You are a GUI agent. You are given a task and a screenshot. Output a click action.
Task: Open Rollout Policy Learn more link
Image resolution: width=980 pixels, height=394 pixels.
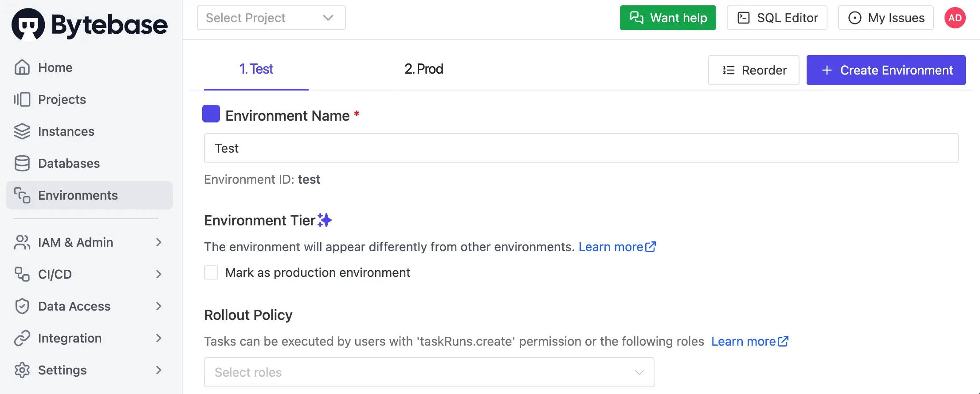750,341
